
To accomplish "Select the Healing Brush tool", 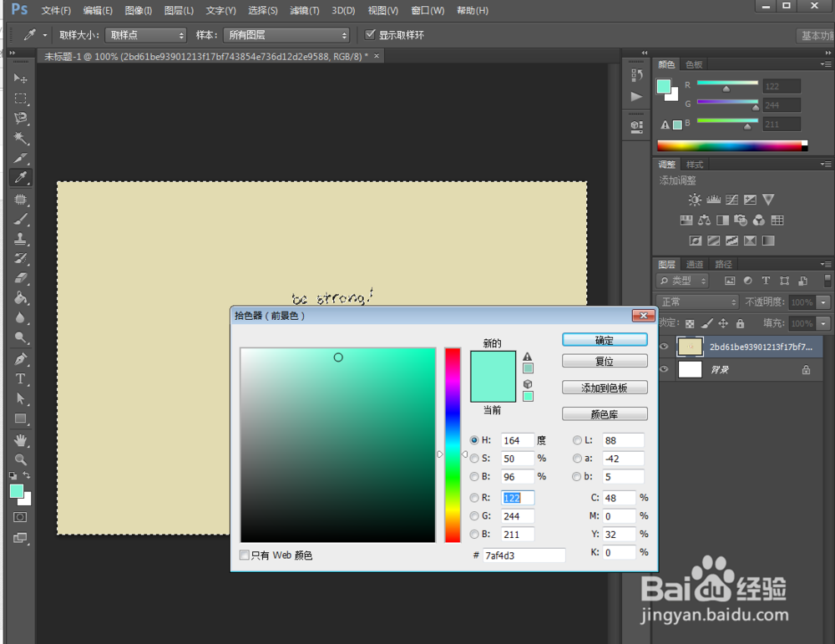I will click(20, 200).
